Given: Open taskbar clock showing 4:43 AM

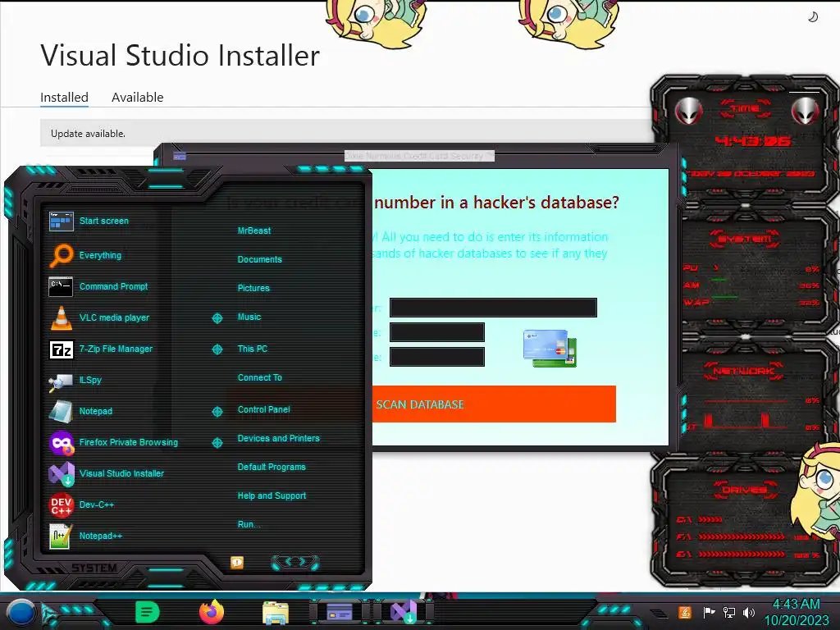Looking at the screenshot, I should (796, 612).
